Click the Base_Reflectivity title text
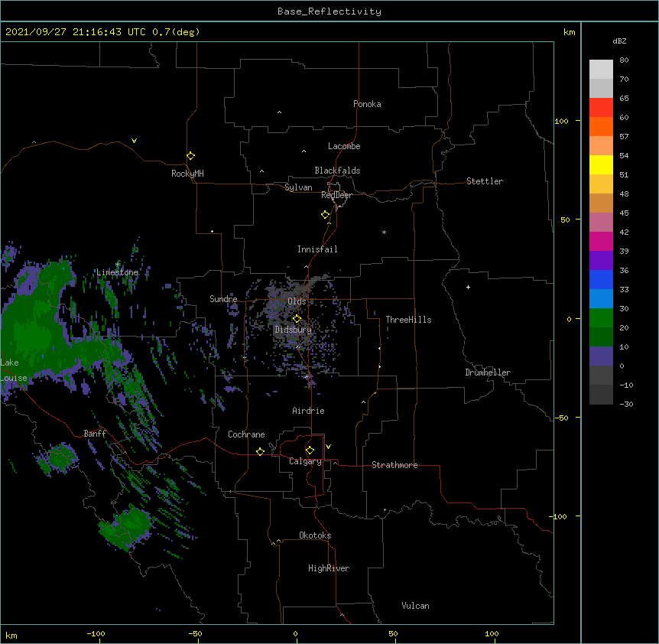This screenshot has height=644, width=659. point(329,11)
